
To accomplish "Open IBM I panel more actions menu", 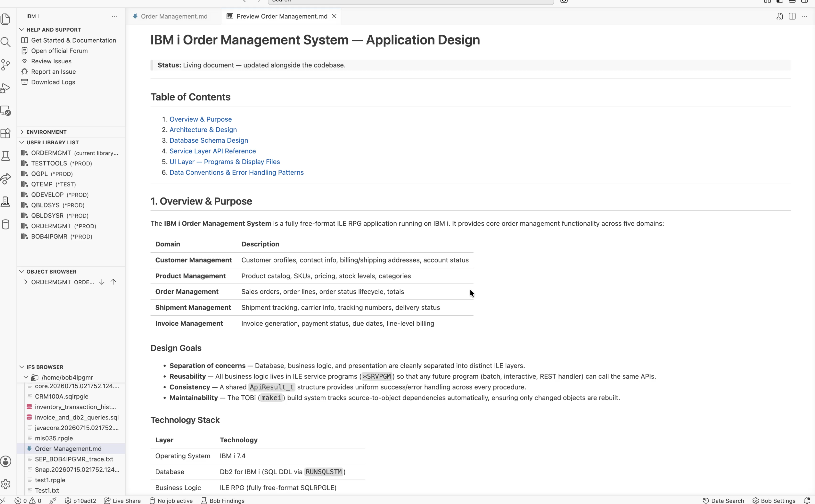I will [x=114, y=16].
